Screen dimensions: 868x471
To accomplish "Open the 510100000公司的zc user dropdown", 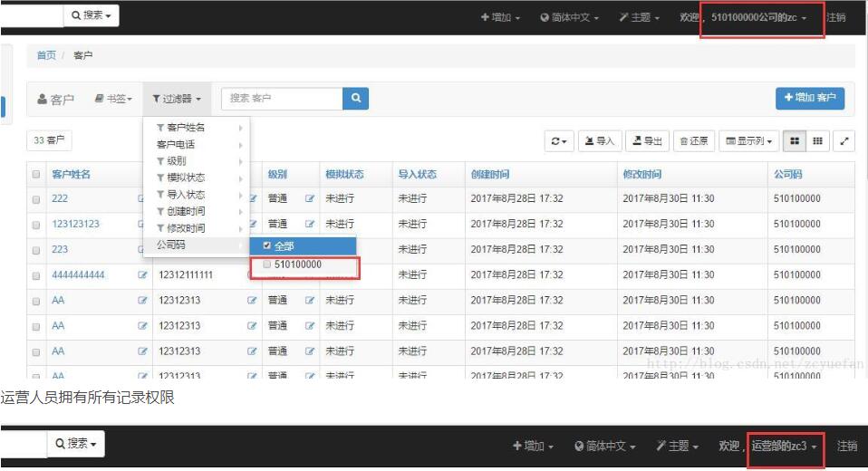I will coord(759,17).
